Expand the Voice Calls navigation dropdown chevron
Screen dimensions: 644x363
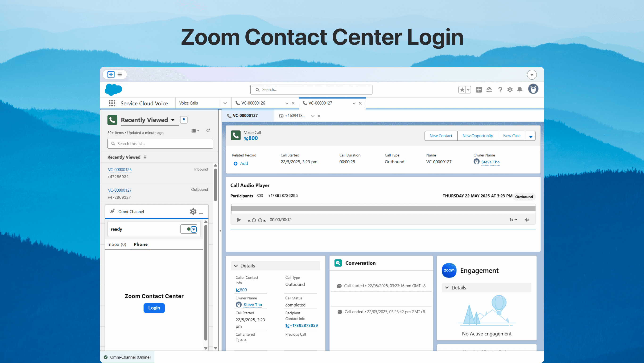tap(225, 103)
